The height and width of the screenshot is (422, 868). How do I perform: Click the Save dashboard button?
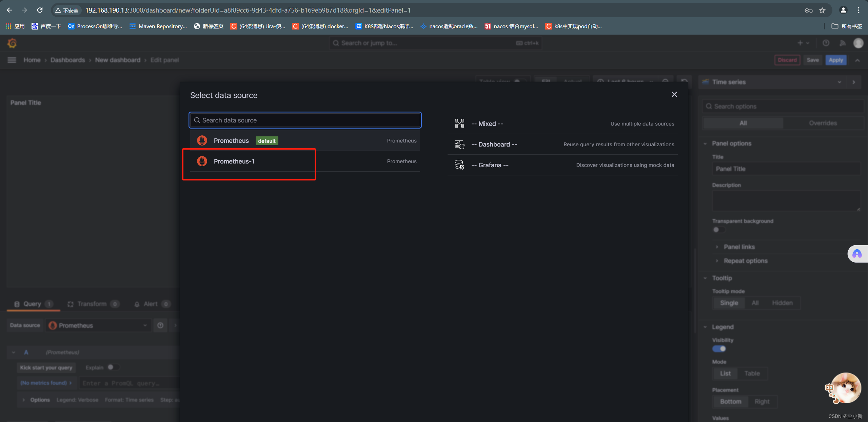[x=813, y=60]
